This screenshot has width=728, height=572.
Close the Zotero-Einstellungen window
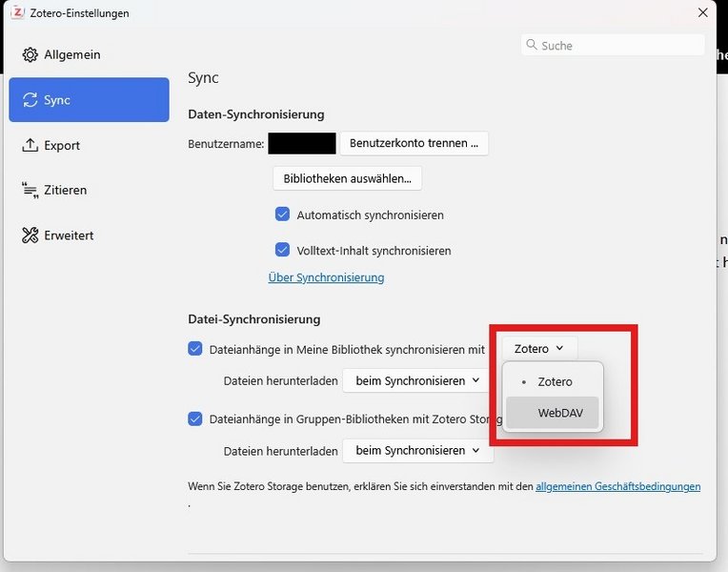point(702,13)
